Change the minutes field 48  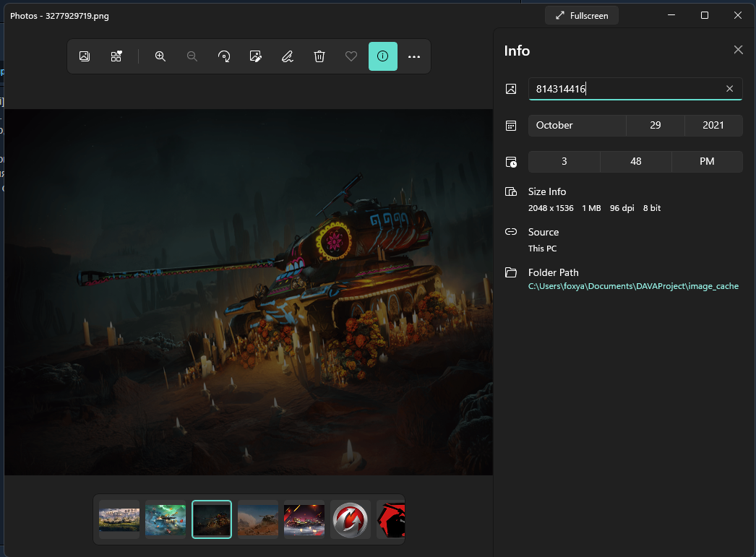(x=636, y=161)
